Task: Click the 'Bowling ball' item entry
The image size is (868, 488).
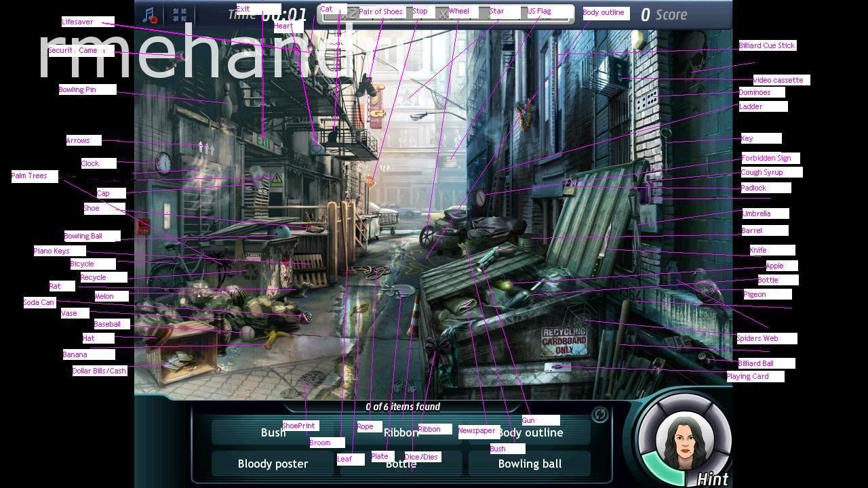Action: tap(530, 464)
